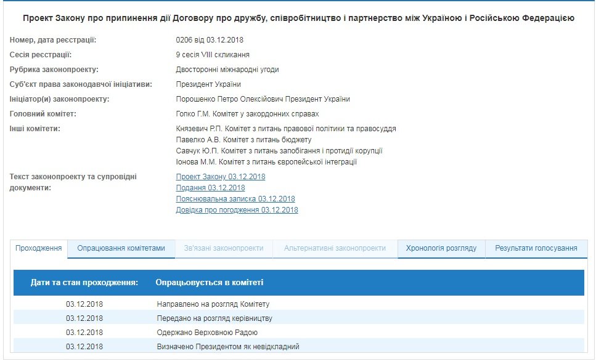
Task: Click the Опрацьовується в комітеті status header
Action: [x=210, y=283]
